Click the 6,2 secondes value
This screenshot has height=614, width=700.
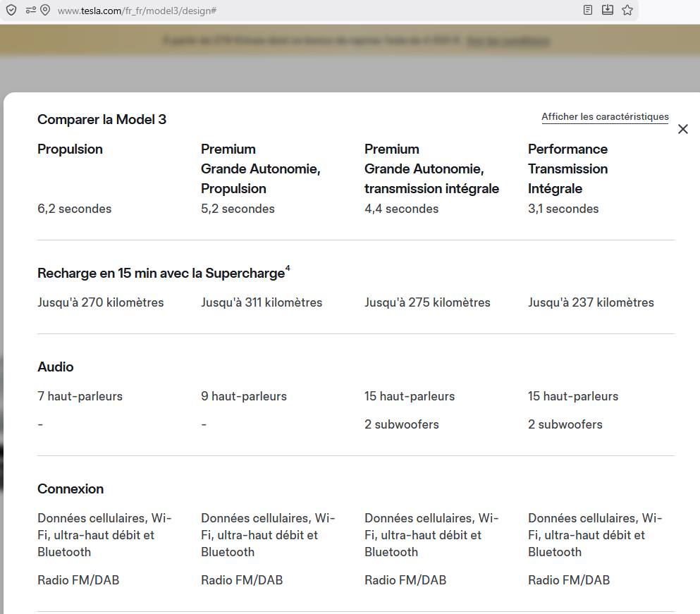tap(75, 209)
